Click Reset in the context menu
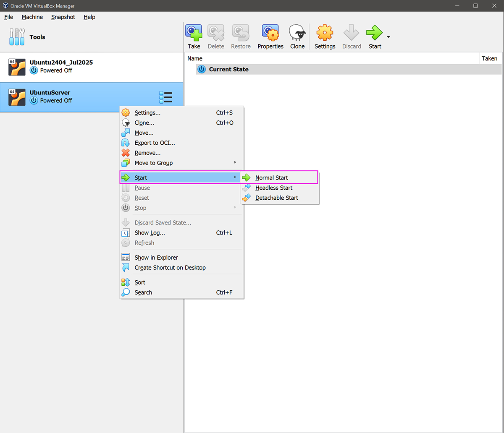Viewport: 504px width, 433px height. [x=181, y=198]
